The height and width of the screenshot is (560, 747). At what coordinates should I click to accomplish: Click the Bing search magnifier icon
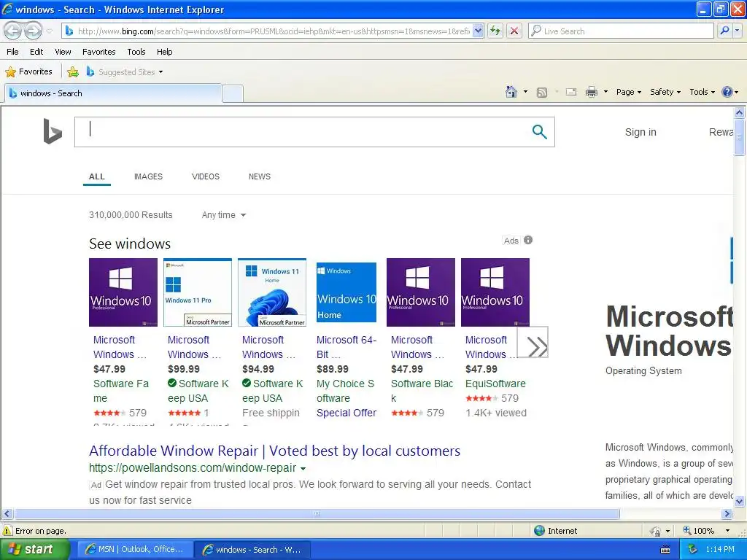pos(539,132)
